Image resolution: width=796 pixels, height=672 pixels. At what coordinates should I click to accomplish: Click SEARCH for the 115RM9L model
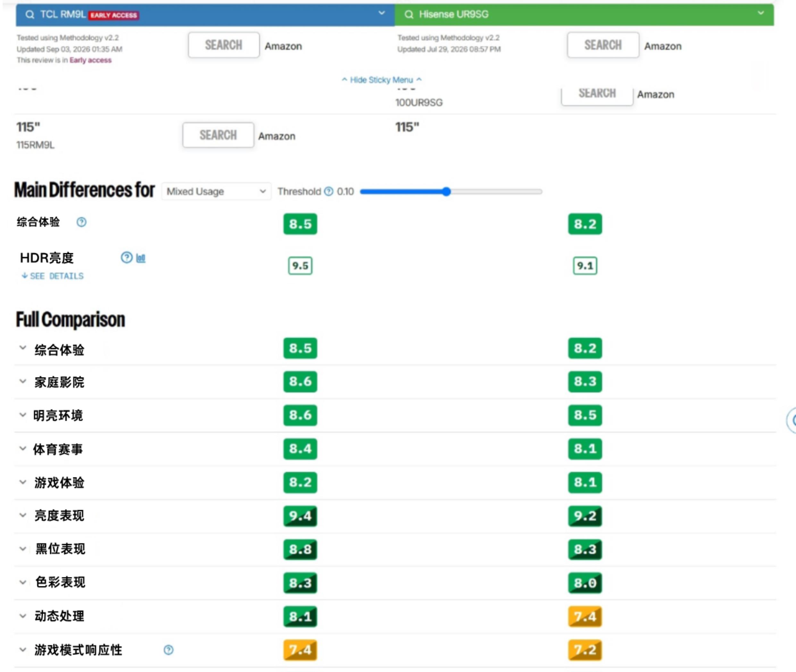pyautogui.click(x=218, y=135)
